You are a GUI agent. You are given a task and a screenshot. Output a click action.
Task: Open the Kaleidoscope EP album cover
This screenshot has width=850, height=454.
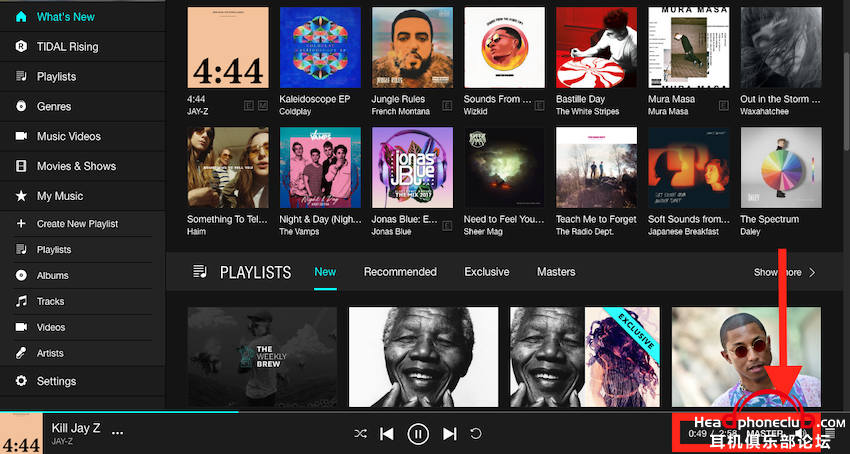[x=320, y=47]
